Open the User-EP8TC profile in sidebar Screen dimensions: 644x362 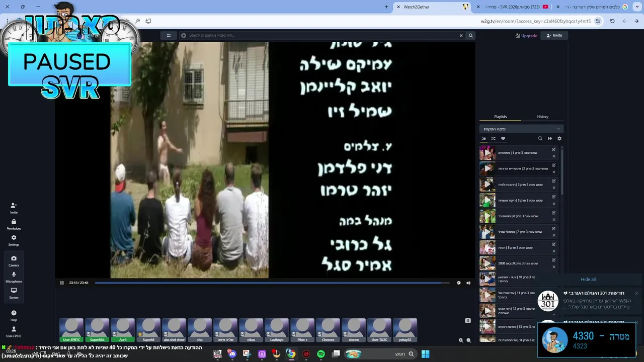pyautogui.click(x=14, y=331)
